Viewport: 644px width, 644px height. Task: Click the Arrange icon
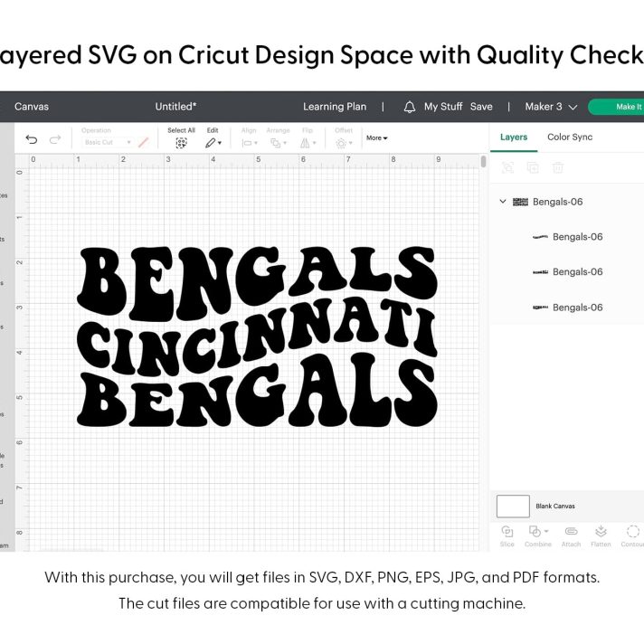(x=275, y=143)
